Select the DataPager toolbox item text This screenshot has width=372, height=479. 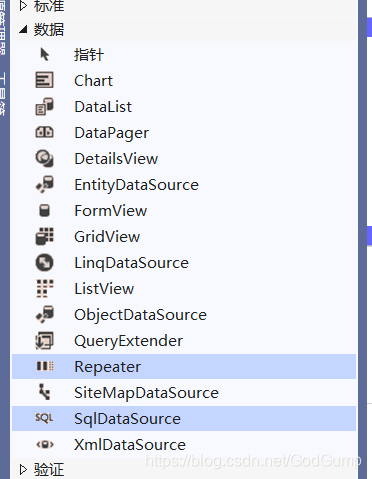click(x=112, y=133)
